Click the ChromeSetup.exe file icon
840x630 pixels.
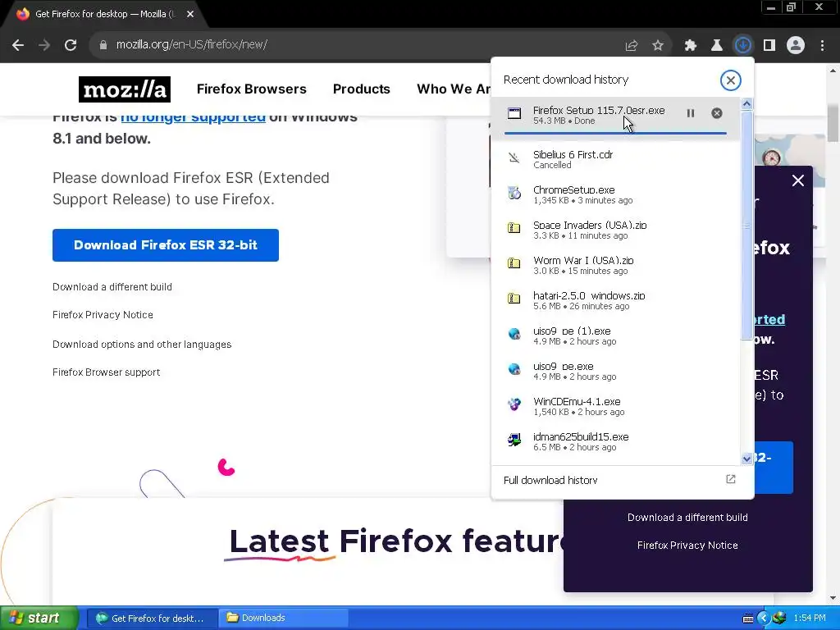click(x=514, y=193)
